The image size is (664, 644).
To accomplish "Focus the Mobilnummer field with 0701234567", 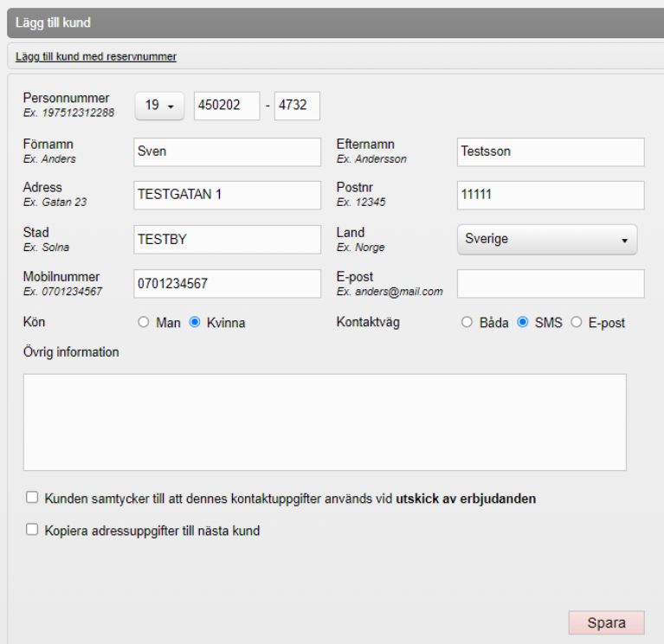I will pos(227,284).
